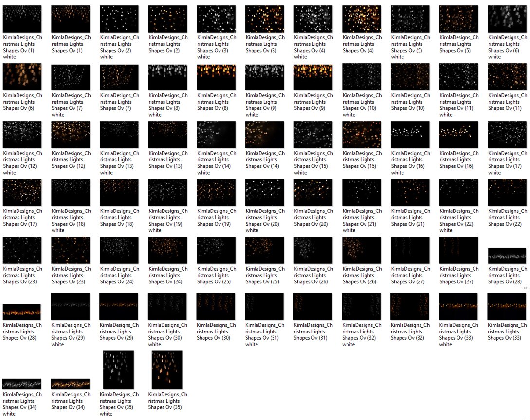
Task: Select the Shapes Ov (3) white thumbnail
Action: coord(216,18)
